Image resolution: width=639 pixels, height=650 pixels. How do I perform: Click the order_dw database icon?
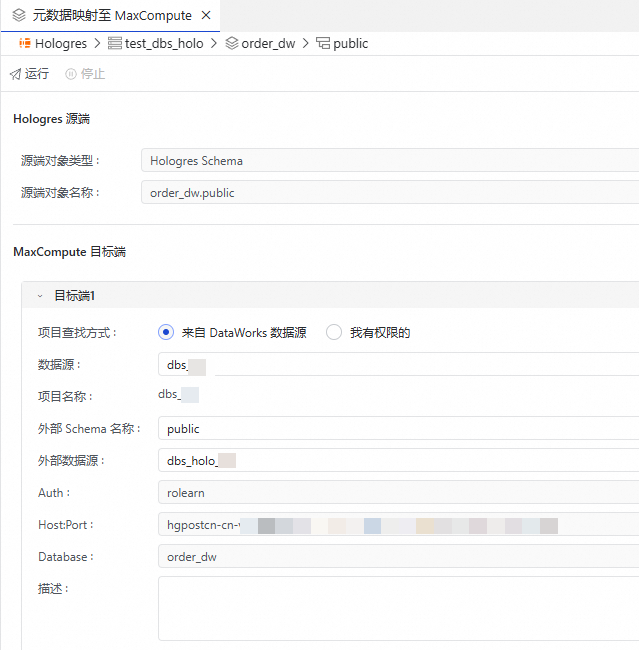[232, 43]
